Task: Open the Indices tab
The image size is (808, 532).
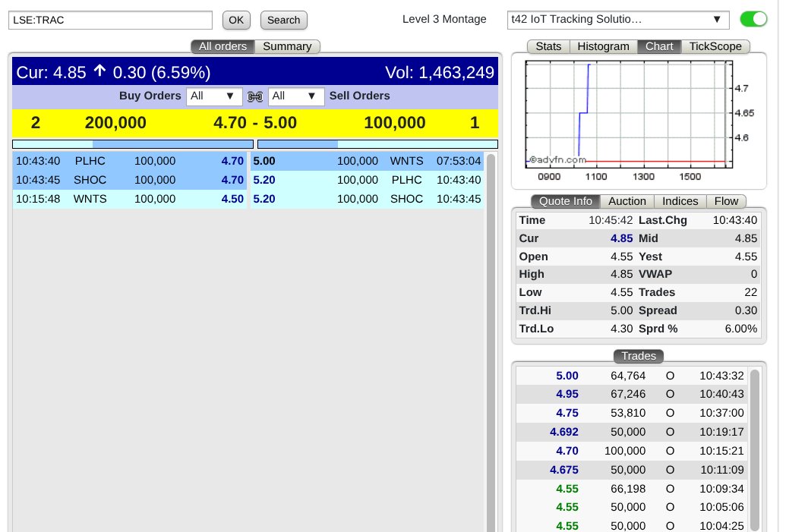Action: [x=680, y=201]
